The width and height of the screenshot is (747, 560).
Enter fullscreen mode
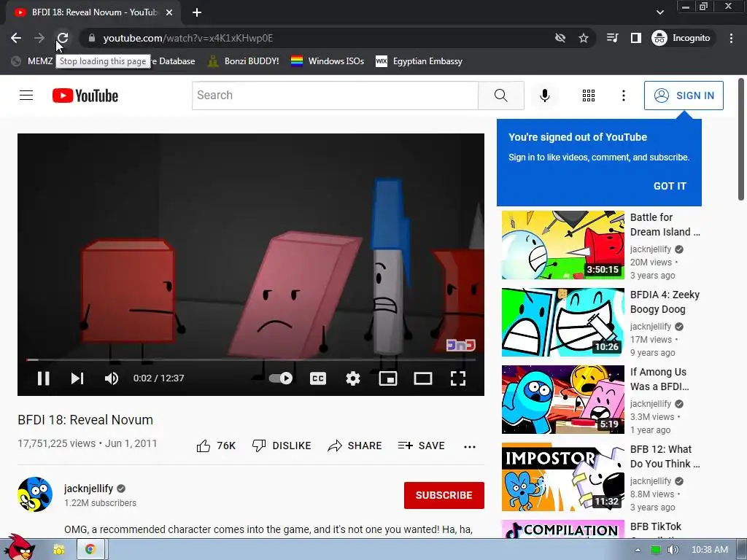click(458, 378)
